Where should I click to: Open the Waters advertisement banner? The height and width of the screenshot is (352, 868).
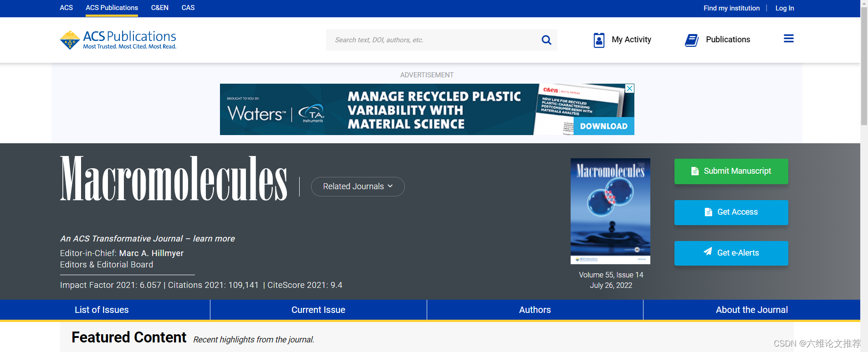pyautogui.click(x=427, y=109)
